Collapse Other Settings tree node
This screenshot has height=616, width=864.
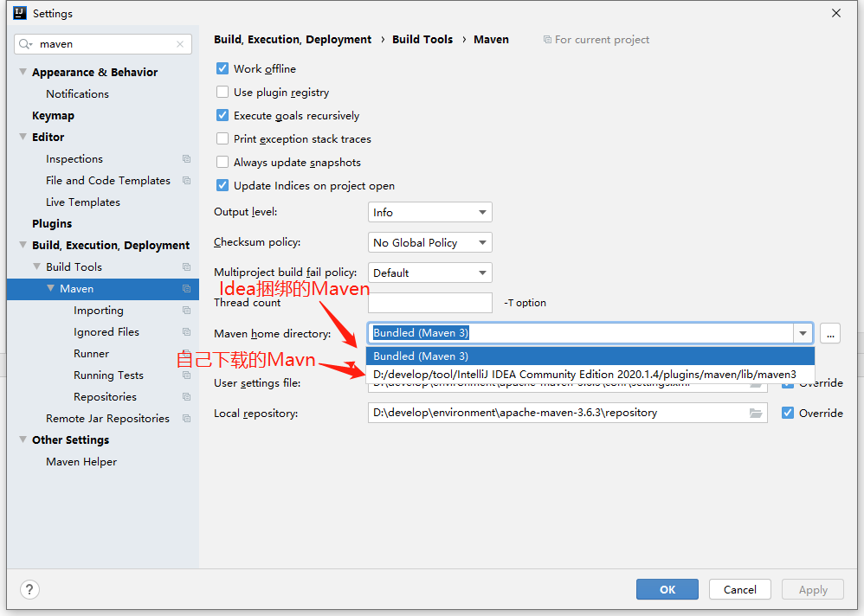[x=23, y=440]
